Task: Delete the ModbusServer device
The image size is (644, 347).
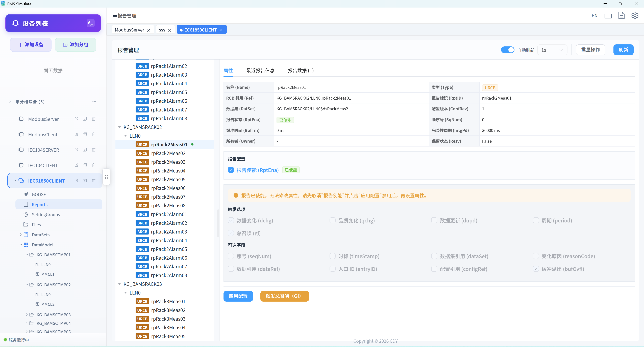Action: click(94, 119)
